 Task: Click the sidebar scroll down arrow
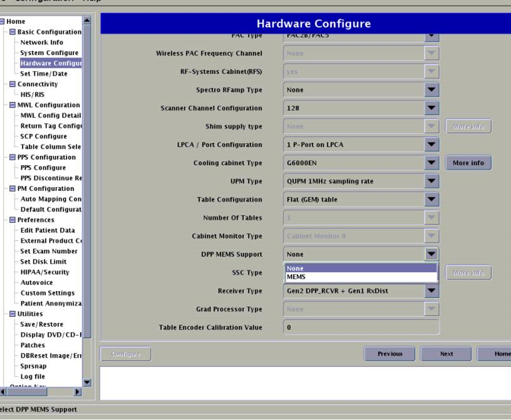click(87, 382)
